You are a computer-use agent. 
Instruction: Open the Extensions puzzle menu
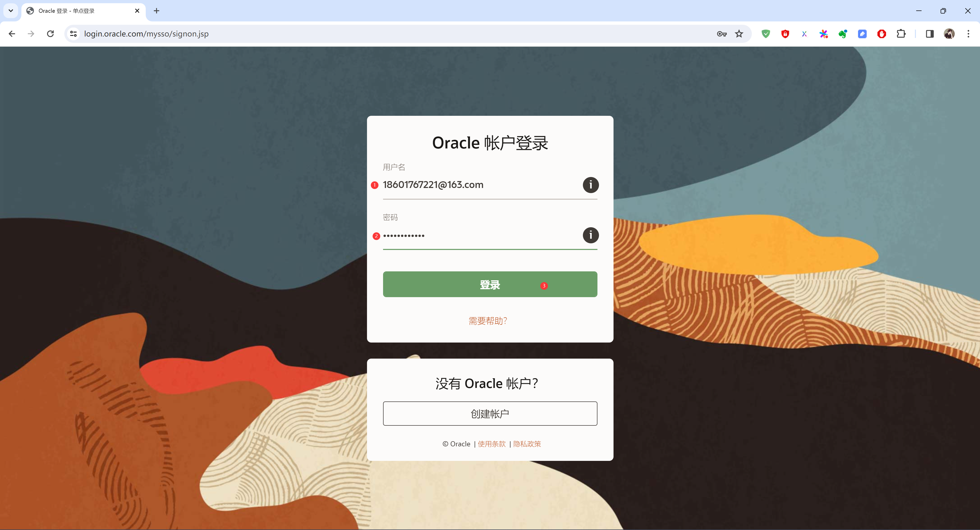[x=901, y=34]
